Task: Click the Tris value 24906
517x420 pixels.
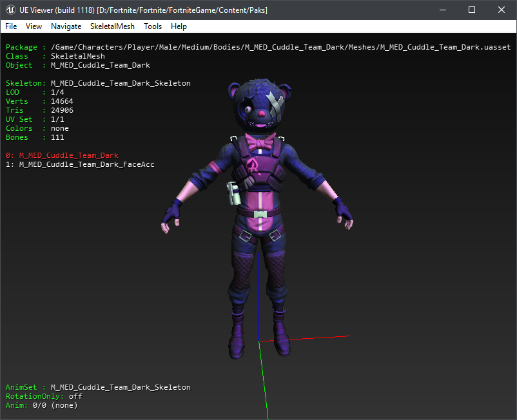Action: tap(62, 110)
